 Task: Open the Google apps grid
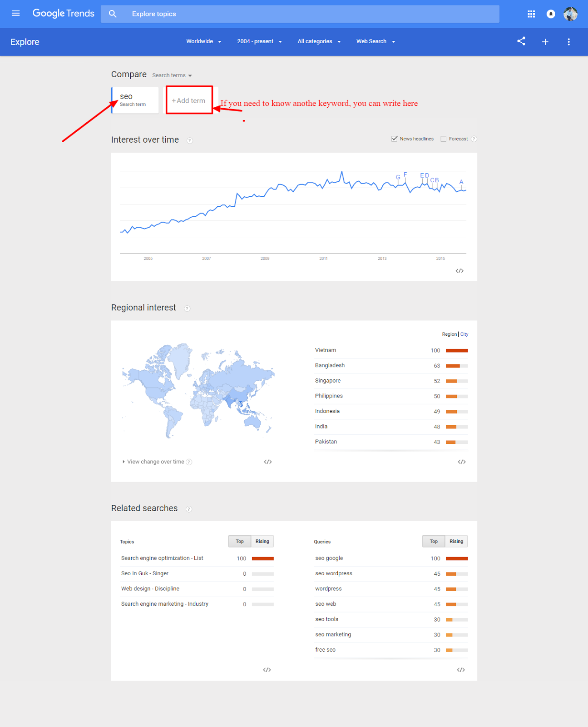(x=531, y=14)
